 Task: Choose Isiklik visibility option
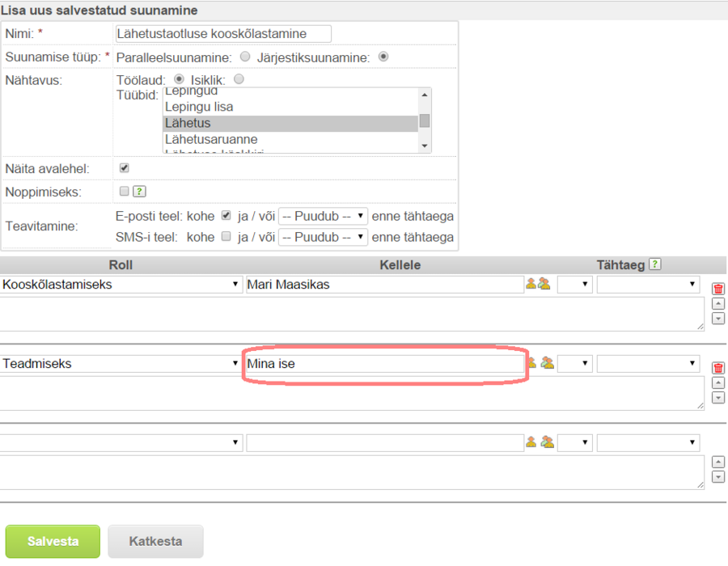(x=239, y=79)
